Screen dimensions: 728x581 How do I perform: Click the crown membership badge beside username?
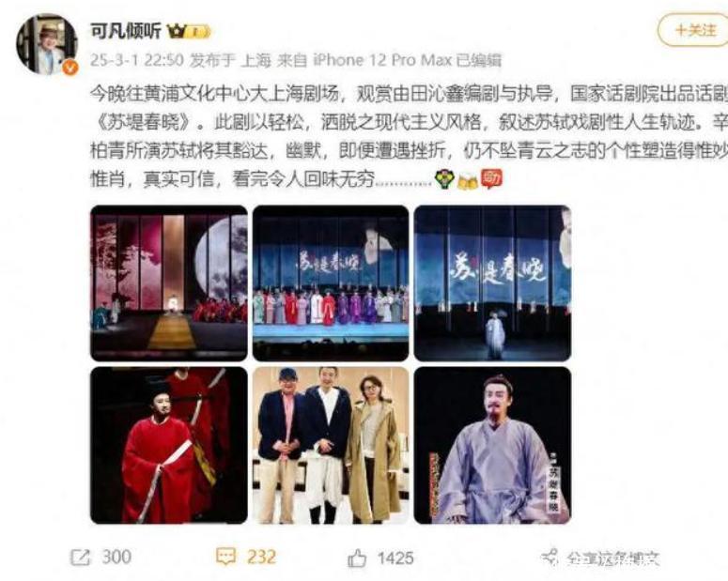point(189,32)
